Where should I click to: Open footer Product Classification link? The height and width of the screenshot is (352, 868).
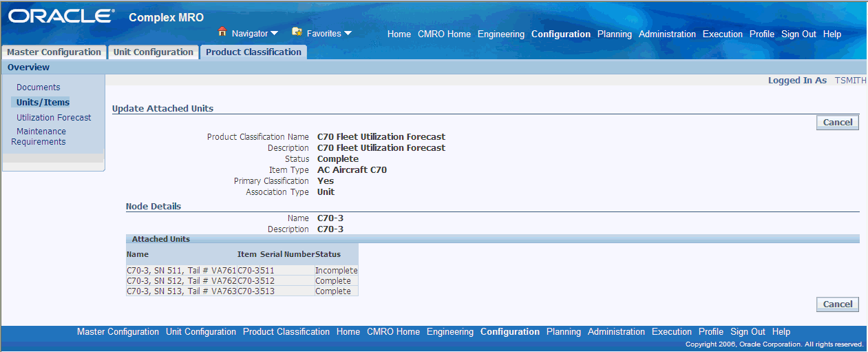[x=286, y=332]
